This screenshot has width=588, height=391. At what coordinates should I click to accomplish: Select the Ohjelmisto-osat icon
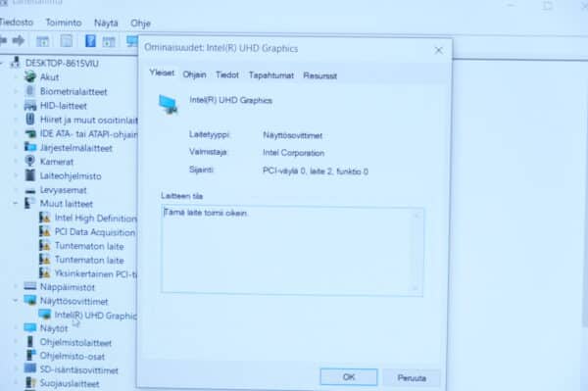(30, 356)
